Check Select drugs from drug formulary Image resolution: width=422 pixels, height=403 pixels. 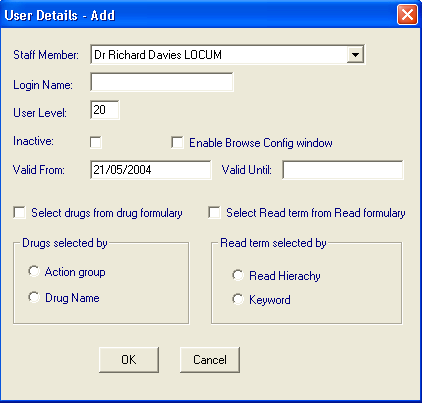click(x=20, y=212)
